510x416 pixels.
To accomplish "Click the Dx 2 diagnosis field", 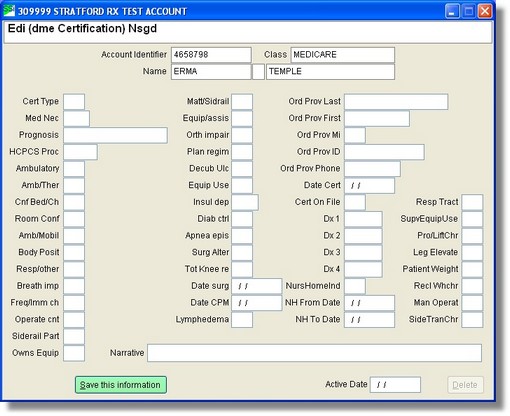I will click(363, 236).
